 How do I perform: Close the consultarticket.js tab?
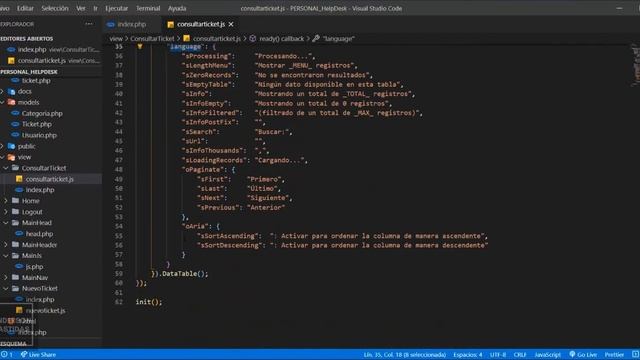pyautogui.click(x=231, y=24)
